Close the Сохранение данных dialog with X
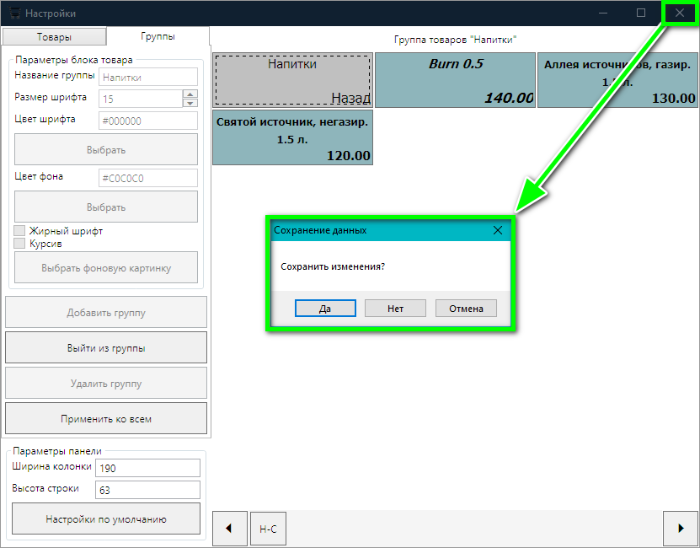This screenshot has width=700, height=548. pyautogui.click(x=498, y=230)
